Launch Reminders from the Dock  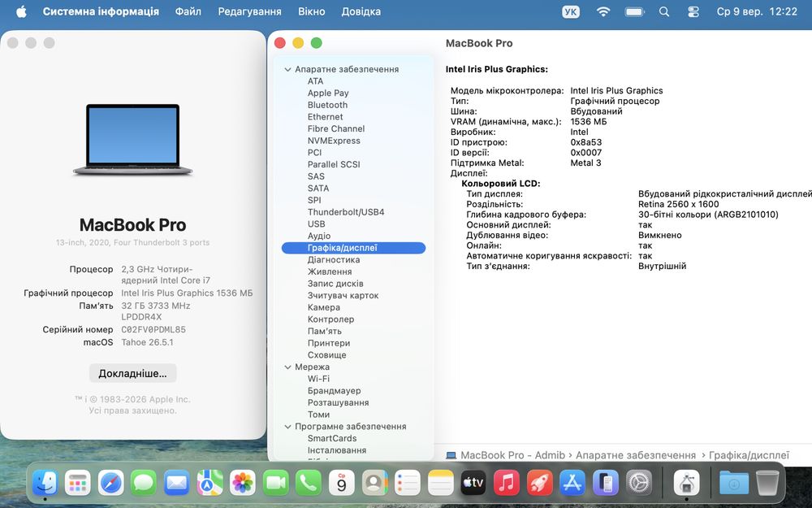[x=408, y=483]
